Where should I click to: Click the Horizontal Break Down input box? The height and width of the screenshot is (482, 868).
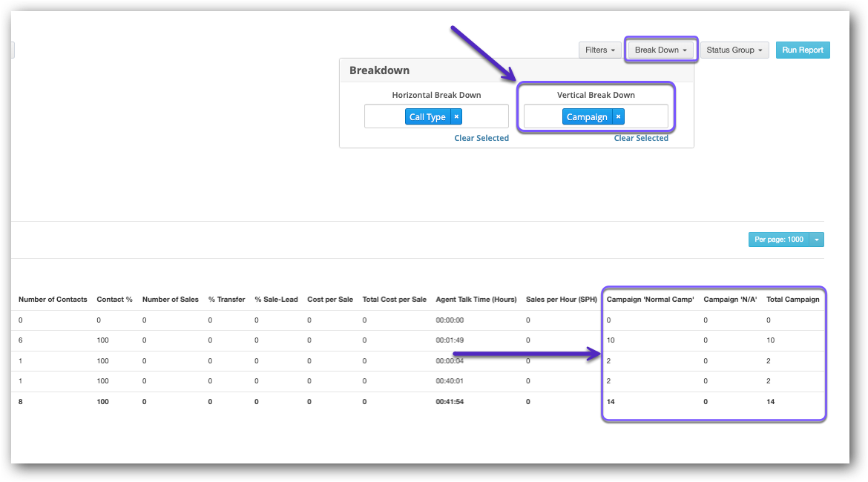tap(436, 116)
